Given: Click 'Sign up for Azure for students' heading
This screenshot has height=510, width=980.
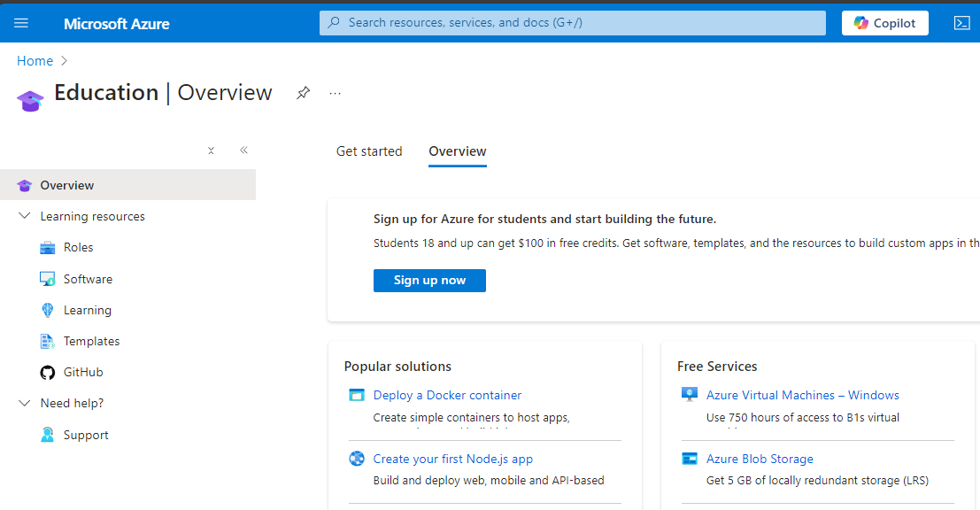Looking at the screenshot, I should (545, 219).
